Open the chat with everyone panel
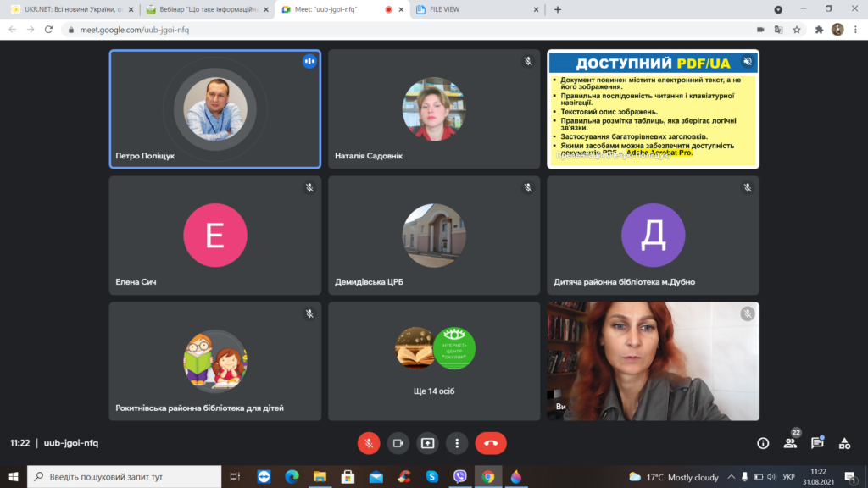 point(817,443)
